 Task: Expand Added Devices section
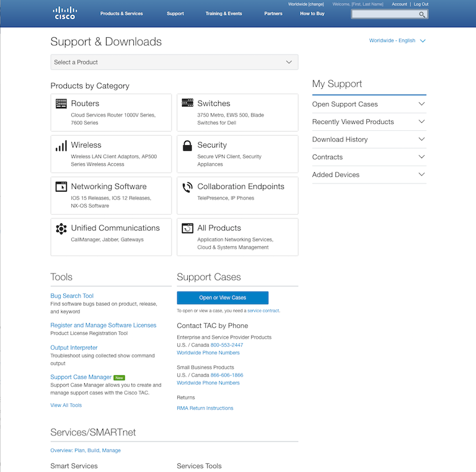pyautogui.click(x=369, y=175)
